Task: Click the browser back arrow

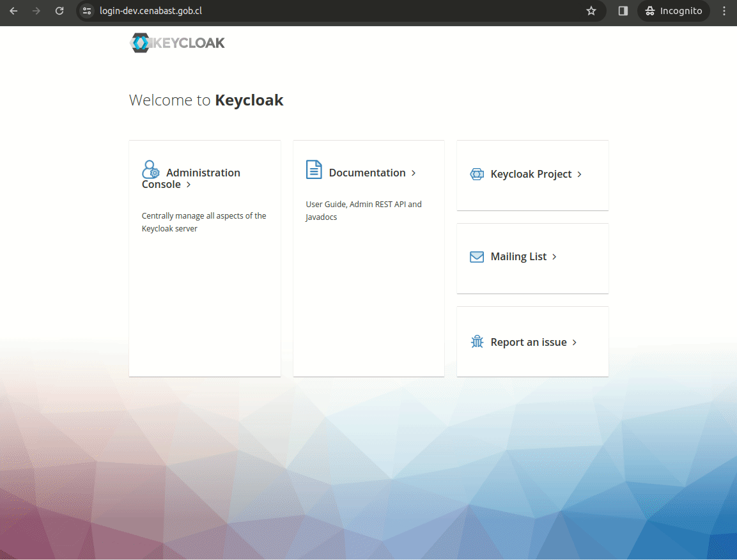Action: click(13, 11)
